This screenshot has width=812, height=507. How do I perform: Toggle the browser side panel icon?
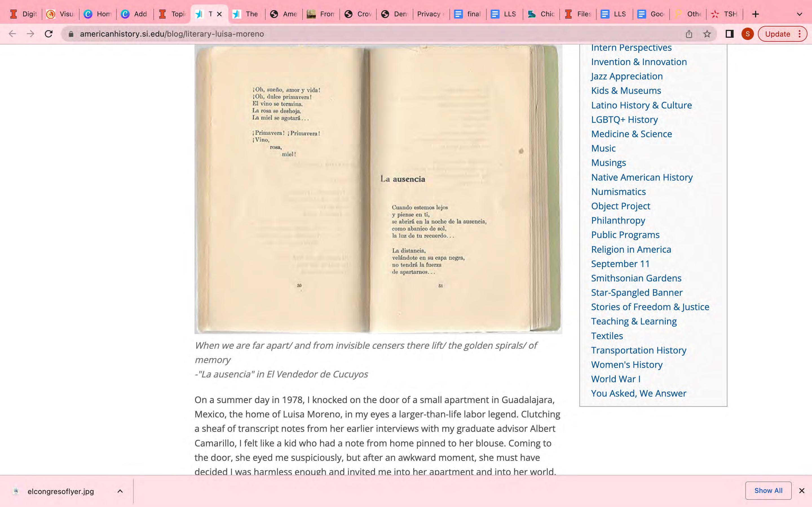click(x=729, y=34)
